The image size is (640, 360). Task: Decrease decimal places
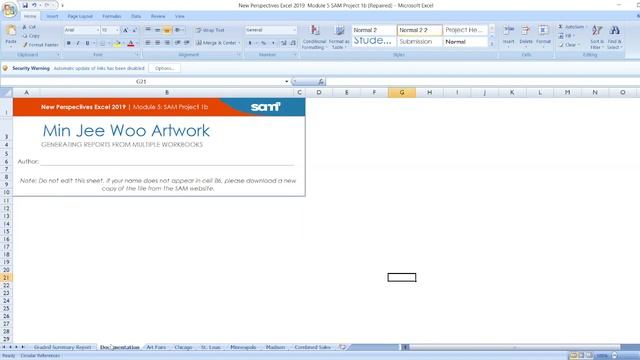(293, 43)
